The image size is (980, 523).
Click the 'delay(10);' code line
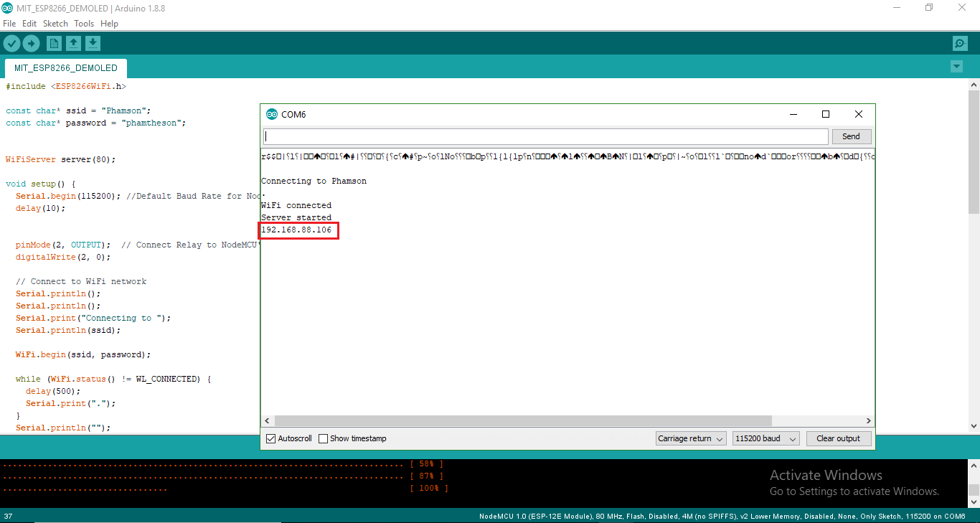pos(40,208)
